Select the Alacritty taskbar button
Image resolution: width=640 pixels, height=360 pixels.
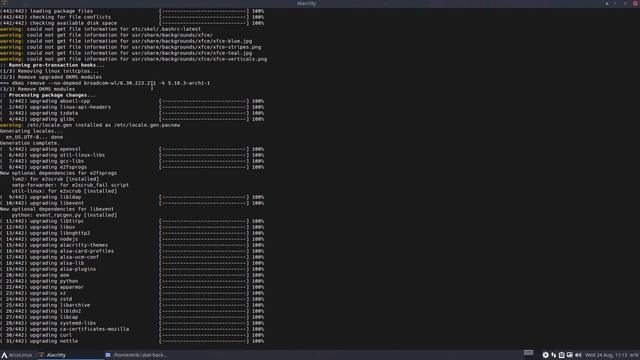click(70, 355)
